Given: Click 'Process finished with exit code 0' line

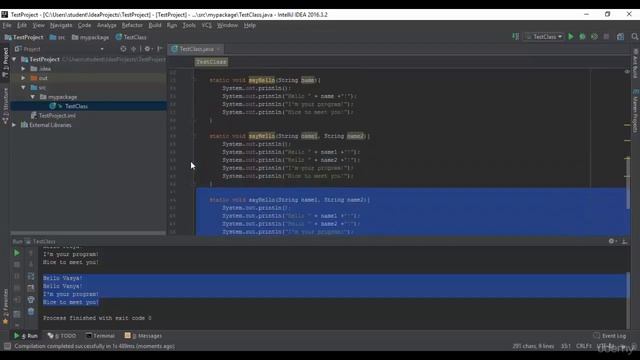Looking at the screenshot, I should pyautogui.click(x=97, y=318).
